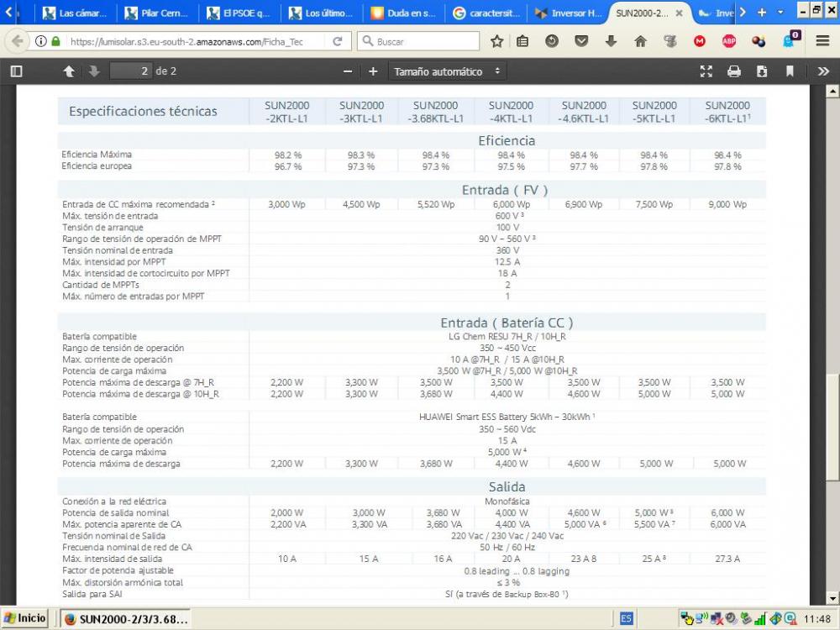List all open tabs dropdown
840x630 pixels.
coord(780,13)
